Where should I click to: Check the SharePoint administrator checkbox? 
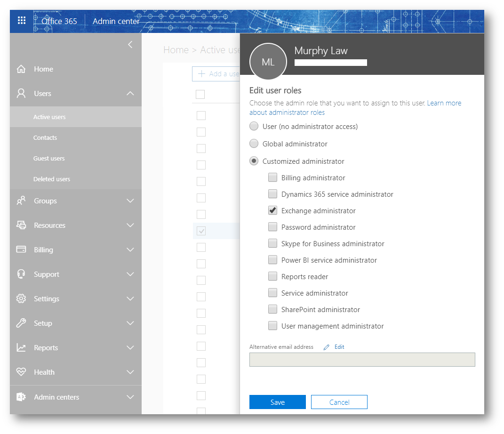pos(272,309)
